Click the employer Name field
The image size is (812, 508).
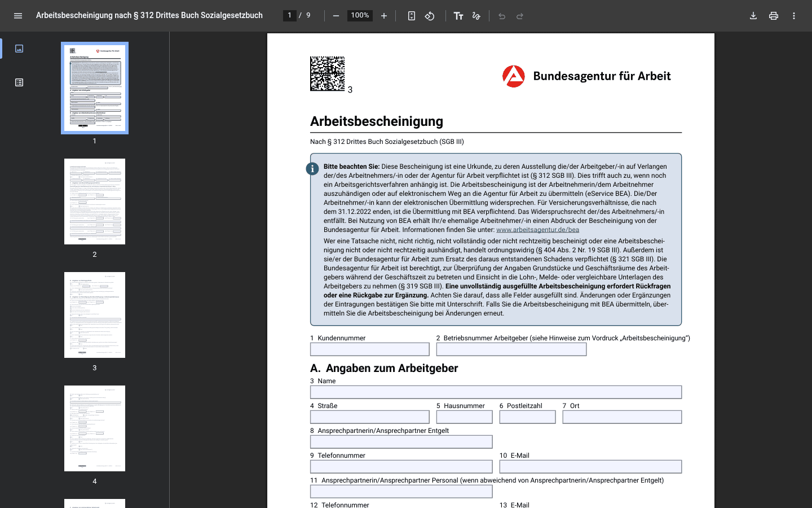point(496,392)
